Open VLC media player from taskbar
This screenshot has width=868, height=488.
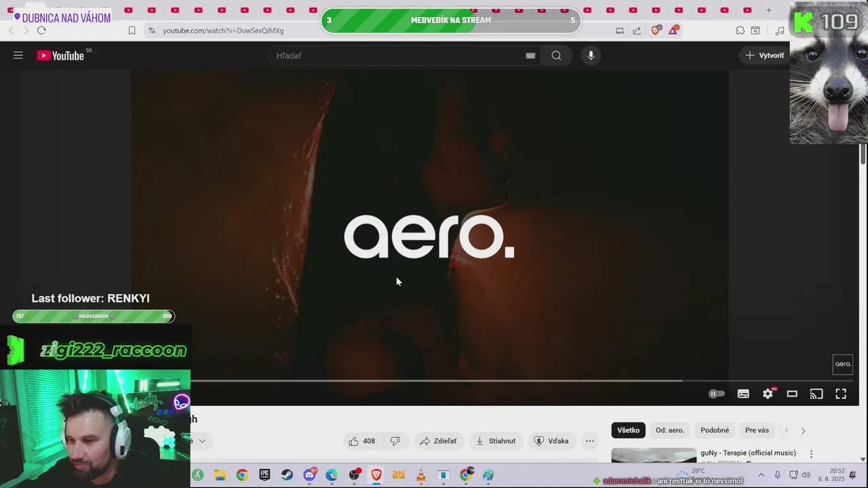[x=421, y=475]
